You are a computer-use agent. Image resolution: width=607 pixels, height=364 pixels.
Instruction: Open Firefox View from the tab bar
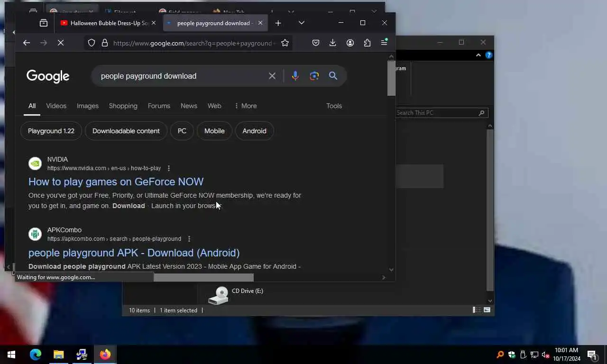pyautogui.click(x=44, y=23)
